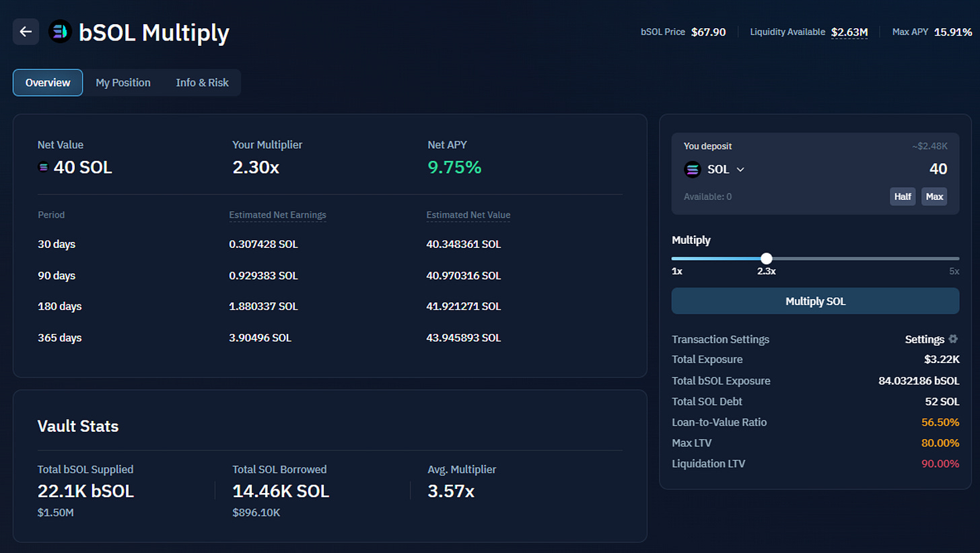Click the 84.032186 bSOL exposure value
The image size is (980, 553).
[919, 381]
